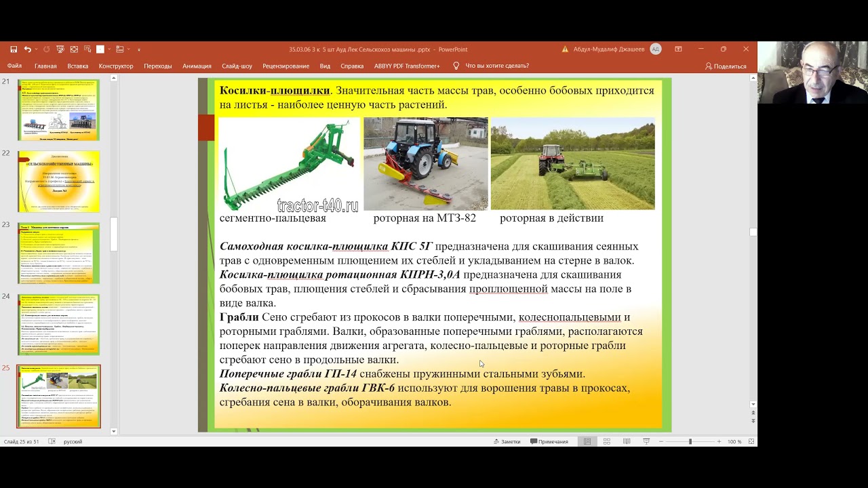868x488 pixels.
Task: Click the slide layout icon in quick access
Action: click(x=120, y=49)
